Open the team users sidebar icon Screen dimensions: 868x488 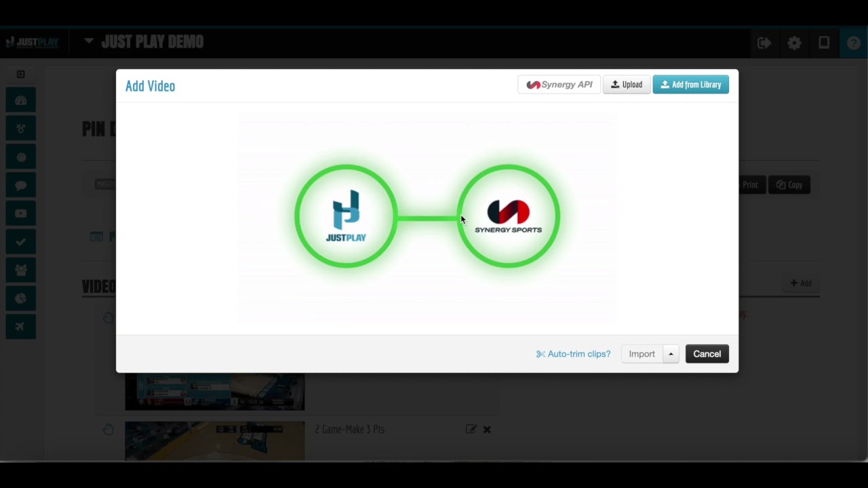coord(21,270)
